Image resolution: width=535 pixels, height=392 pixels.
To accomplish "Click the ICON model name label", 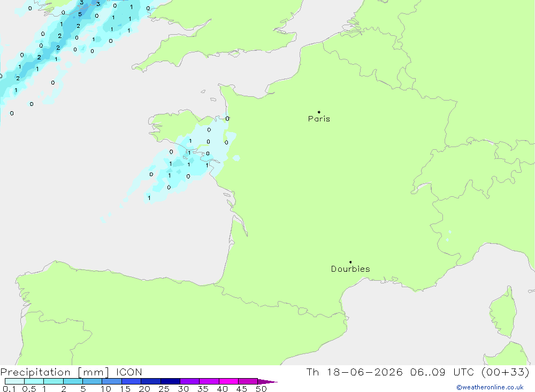I will (129, 372).
